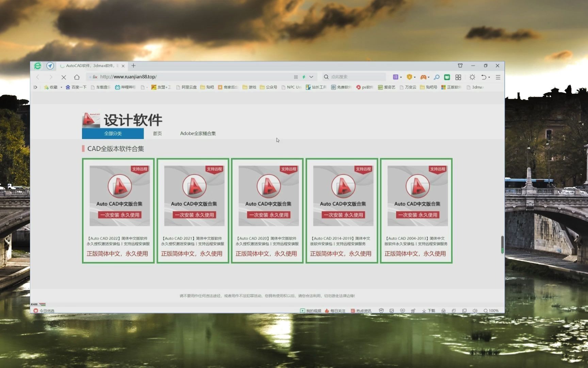Open the 贴吧号 bookmark folder
Screen dimensions: 588x368
point(429,87)
